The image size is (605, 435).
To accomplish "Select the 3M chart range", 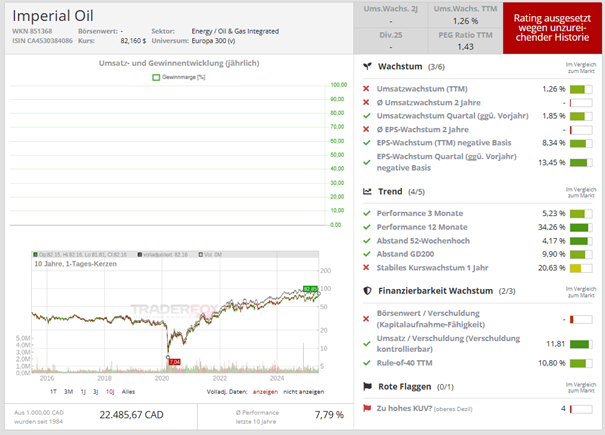I will point(68,392).
